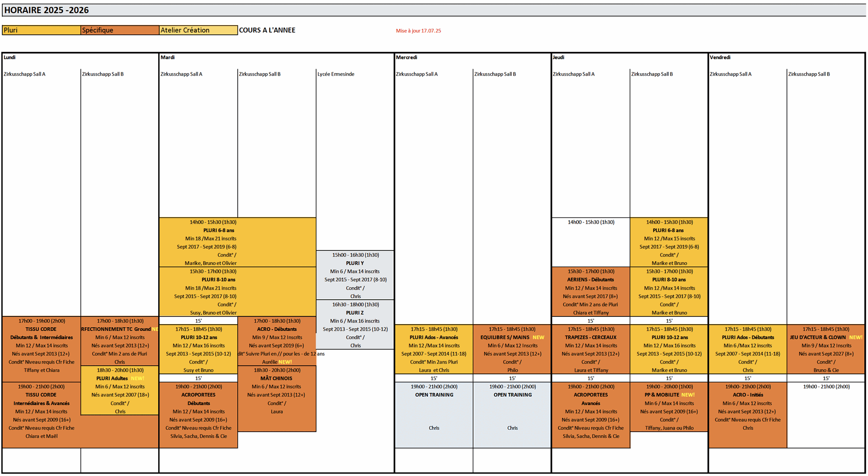Click Nés avant Sept 2027 (8+) cell
This screenshot has height=476, width=868.
[x=826, y=354]
